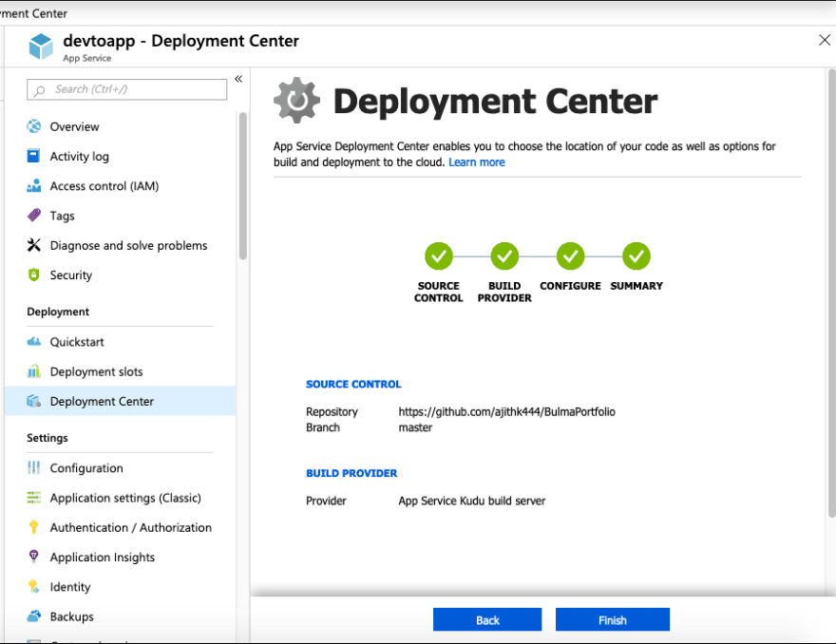Screen dimensions: 836x644
Task: Open Backups menu item
Action: tap(120, 616)
